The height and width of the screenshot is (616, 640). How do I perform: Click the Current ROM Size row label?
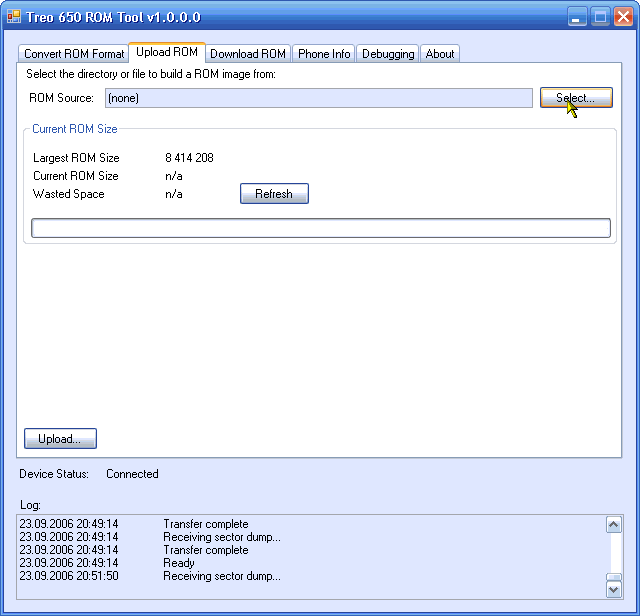pos(76,176)
